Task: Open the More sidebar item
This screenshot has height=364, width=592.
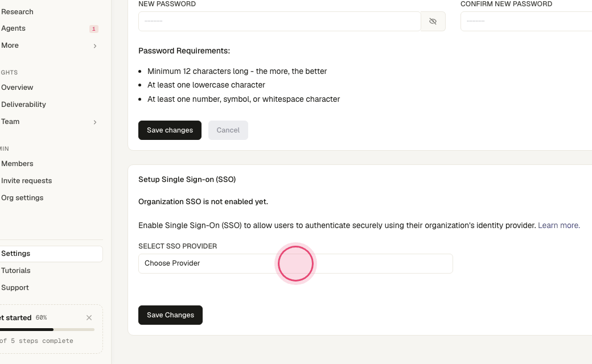Action: [10, 45]
